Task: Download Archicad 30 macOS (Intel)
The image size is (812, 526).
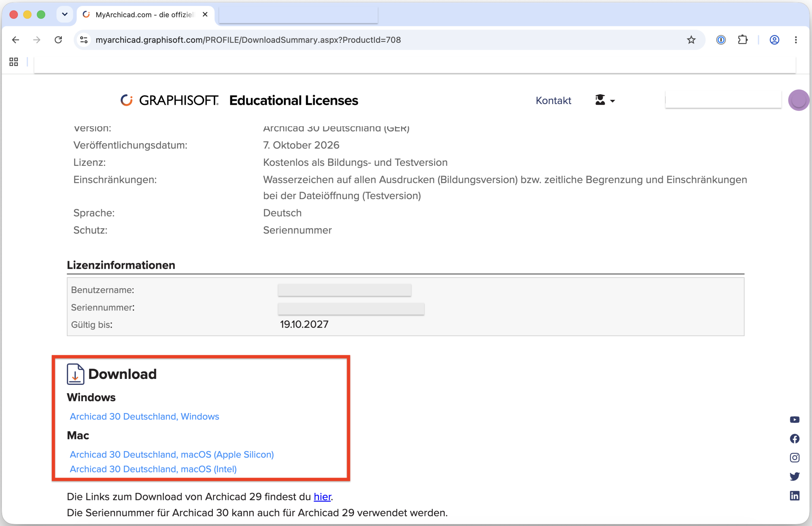Action: 153,469
